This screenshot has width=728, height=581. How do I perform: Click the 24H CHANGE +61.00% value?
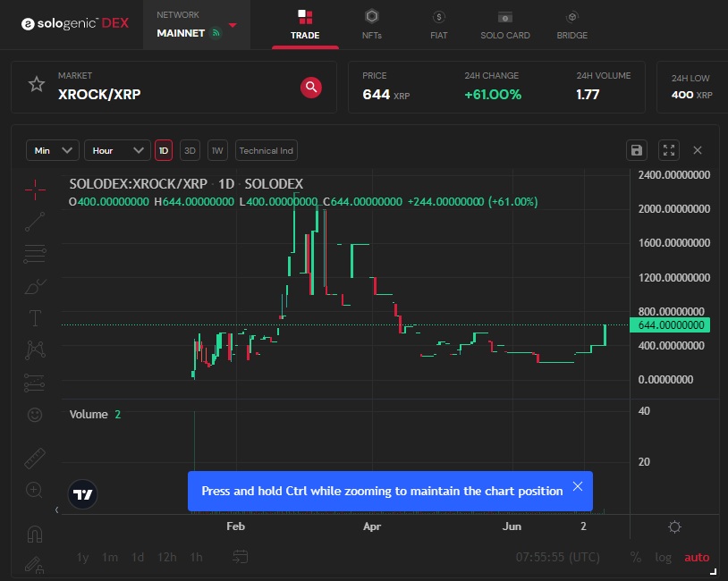493,95
